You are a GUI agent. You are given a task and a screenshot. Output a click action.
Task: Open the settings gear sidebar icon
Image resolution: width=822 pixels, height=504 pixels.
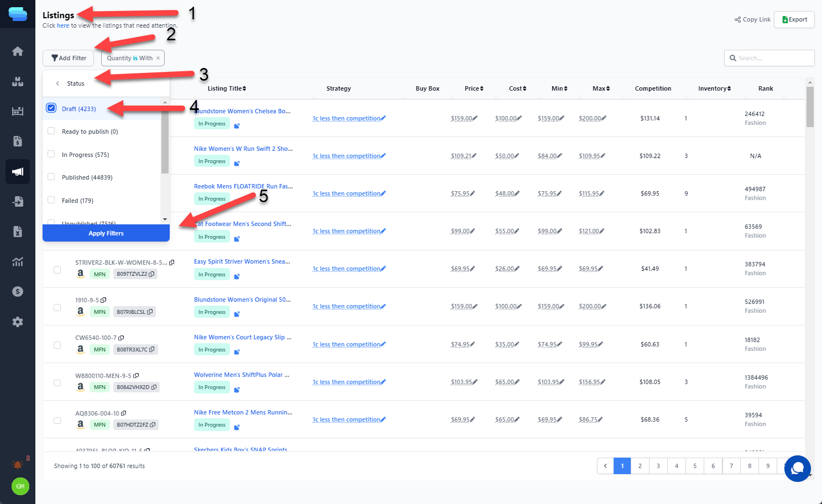pyautogui.click(x=18, y=322)
